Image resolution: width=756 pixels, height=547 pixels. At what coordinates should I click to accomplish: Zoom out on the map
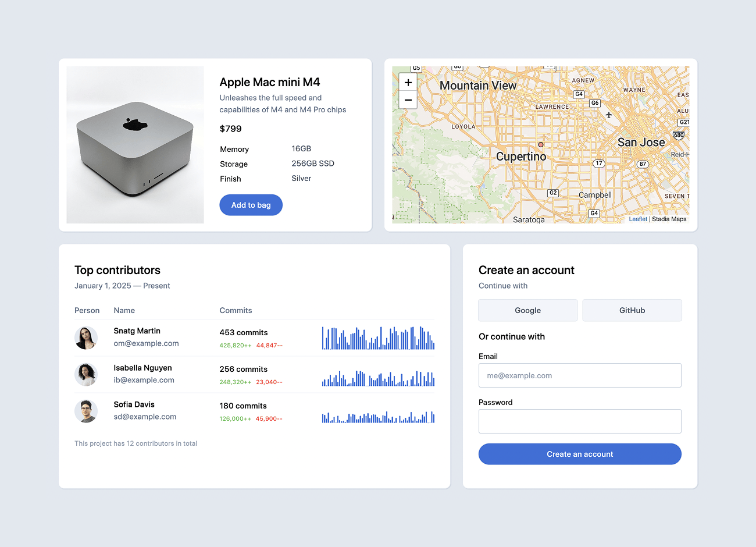408,100
